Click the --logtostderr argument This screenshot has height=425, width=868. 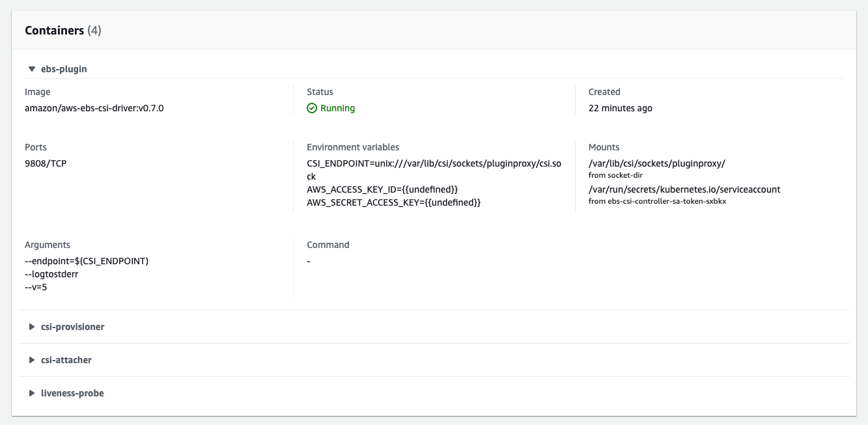pyautogui.click(x=51, y=274)
